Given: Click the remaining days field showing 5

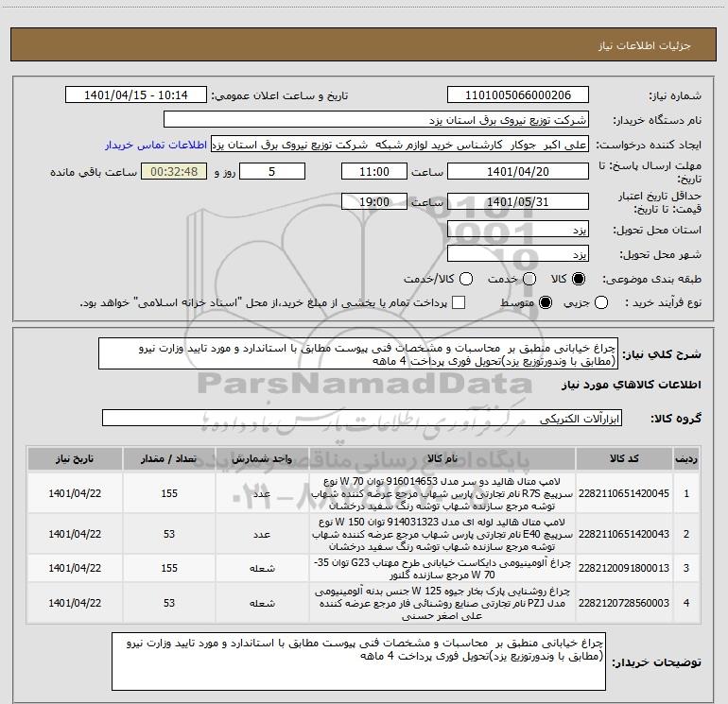Looking at the screenshot, I should pos(272,172).
